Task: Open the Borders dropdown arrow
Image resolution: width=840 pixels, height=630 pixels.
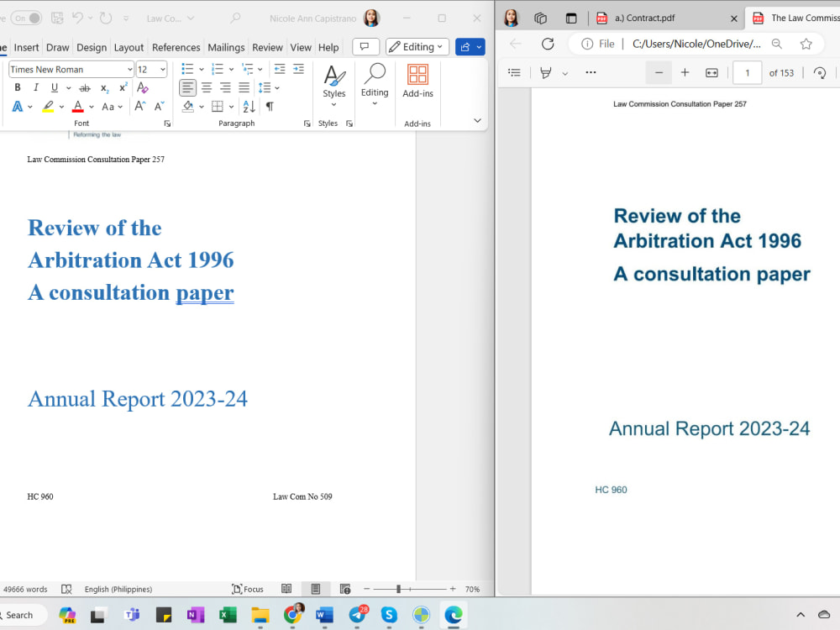Action: (x=232, y=107)
